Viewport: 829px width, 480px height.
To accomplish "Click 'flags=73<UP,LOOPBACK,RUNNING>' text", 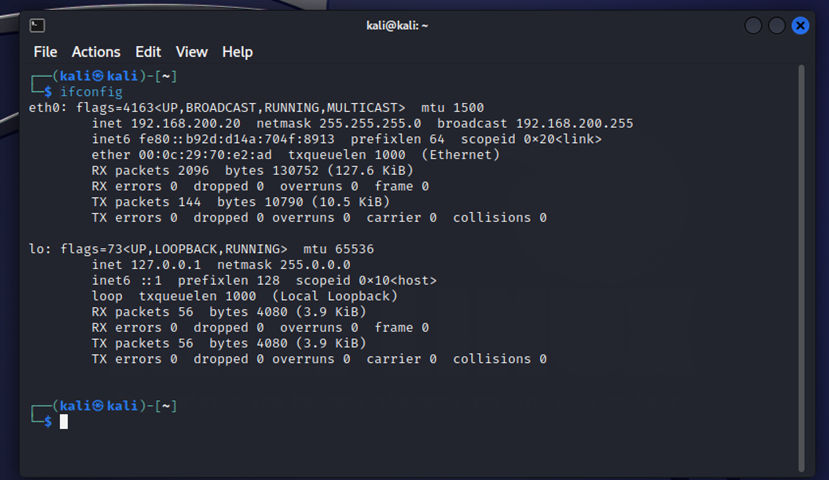I will click(173, 249).
